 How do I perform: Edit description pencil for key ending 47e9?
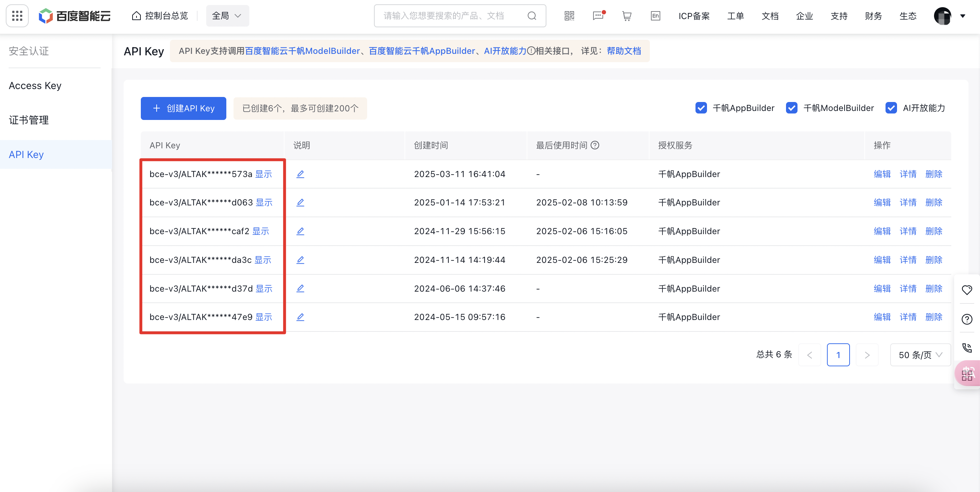click(x=300, y=317)
